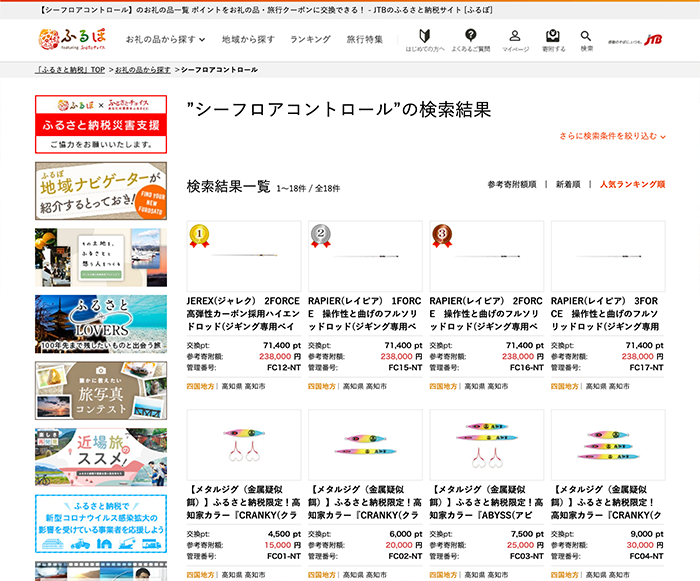The width and height of the screenshot is (700, 581).
Task: Open the 地域ナビゲーター banner
Action: (101, 191)
